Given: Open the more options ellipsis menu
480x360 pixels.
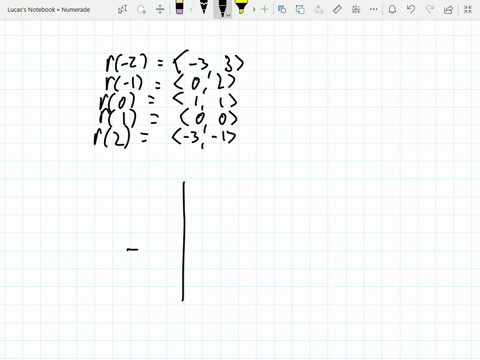Looking at the screenshot, I should [x=374, y=9].
